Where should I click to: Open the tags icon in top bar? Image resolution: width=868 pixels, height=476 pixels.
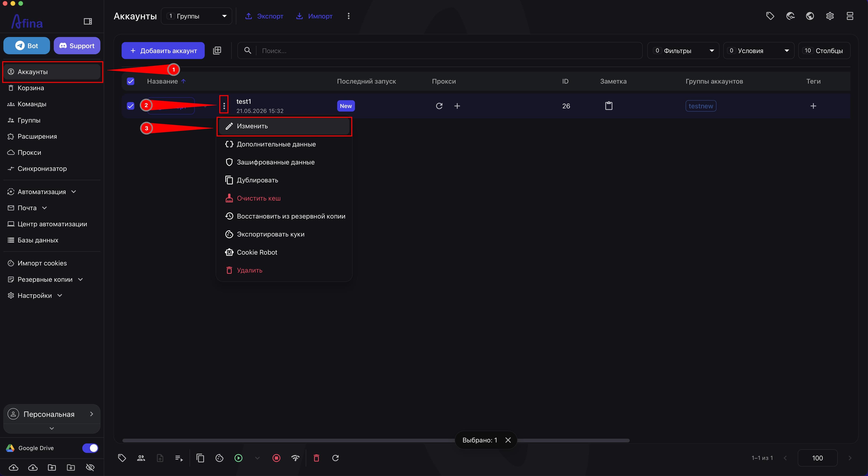pos(770,16)
